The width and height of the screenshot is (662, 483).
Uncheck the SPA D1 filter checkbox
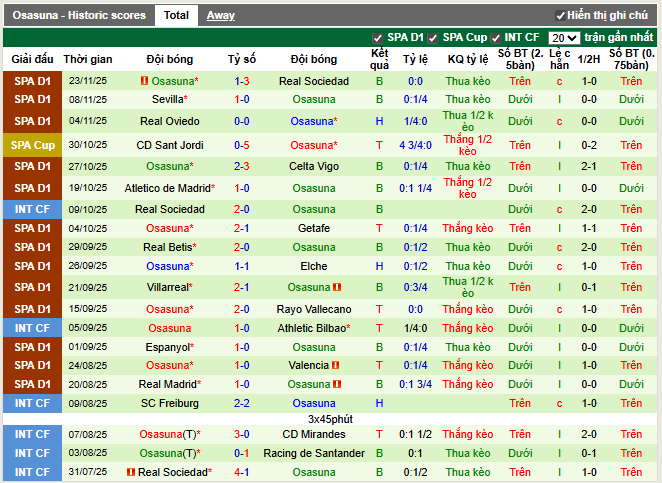coord(377,38)
